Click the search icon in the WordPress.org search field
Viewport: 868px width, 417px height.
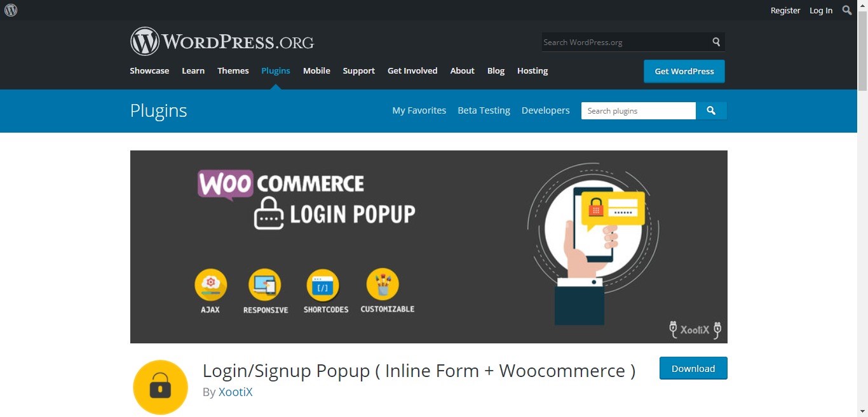click(716, 42)
